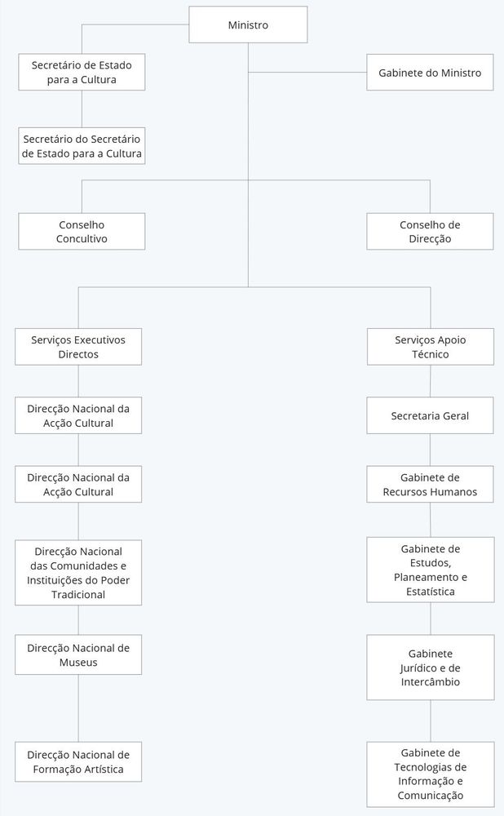This screenshot has height=816, width=504.
Task: Click the Ministro box at the top
Action: point(248,25)
